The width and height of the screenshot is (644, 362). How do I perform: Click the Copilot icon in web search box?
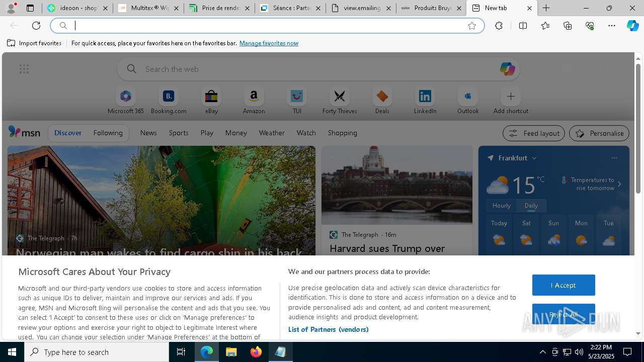(507, 69)
